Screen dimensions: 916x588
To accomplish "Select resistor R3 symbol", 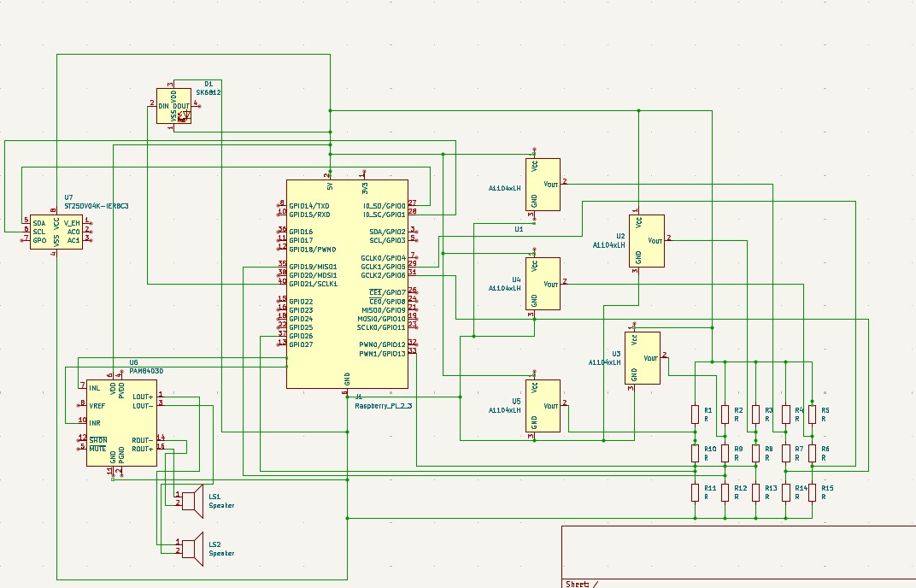I will pos(755,415).
